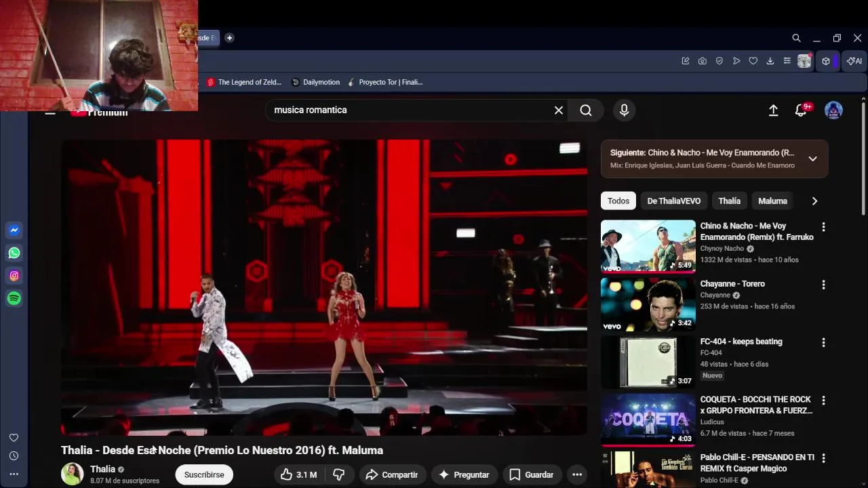Click Chynoy Nacho channel name
Screen dimensions: 868x488
[722, 249]
